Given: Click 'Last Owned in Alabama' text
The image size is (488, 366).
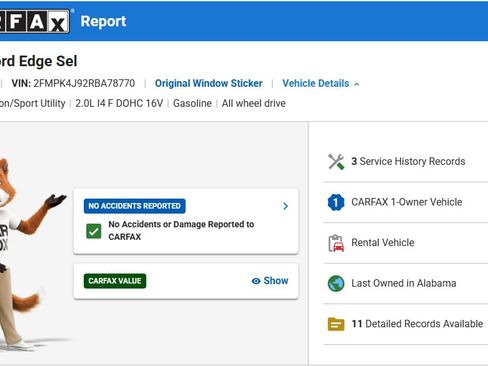Looking at the screenshot, I should [404, 283].
